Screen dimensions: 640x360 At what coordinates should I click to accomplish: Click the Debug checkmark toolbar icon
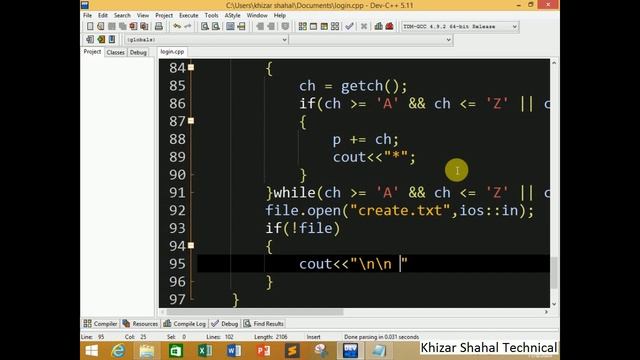point(349,27)
